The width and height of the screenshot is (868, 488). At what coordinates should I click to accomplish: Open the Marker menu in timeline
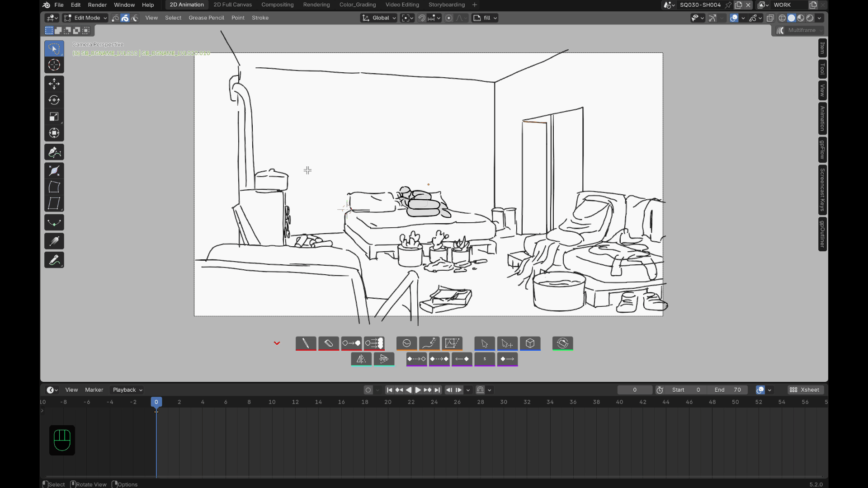(94, 390)
